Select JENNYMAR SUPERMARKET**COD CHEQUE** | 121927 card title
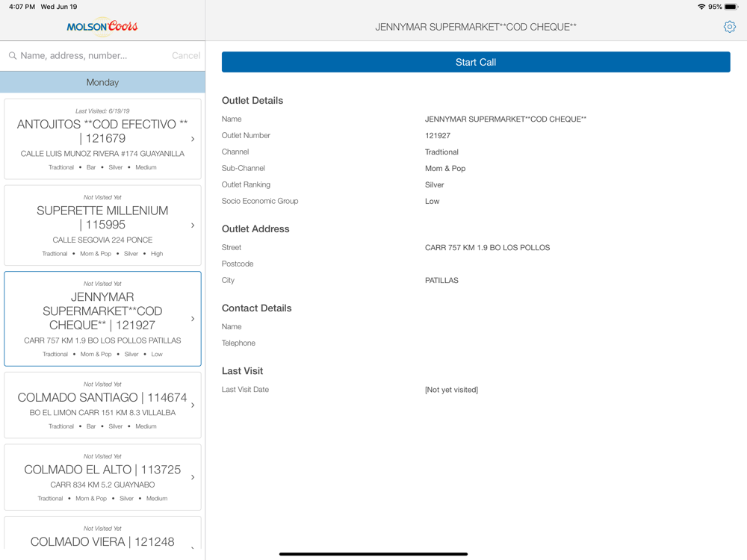Viewport: 747px width, 560px height. pos(102,311)
